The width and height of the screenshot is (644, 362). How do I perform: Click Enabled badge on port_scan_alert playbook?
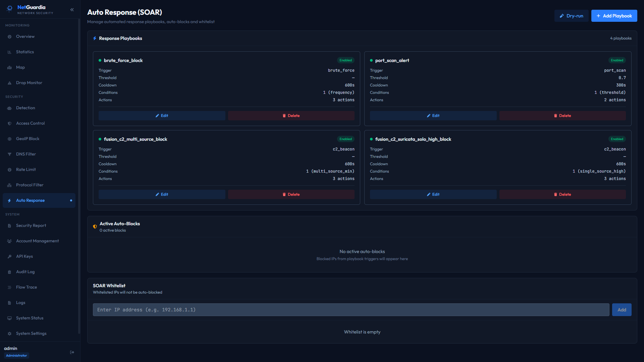617,60
